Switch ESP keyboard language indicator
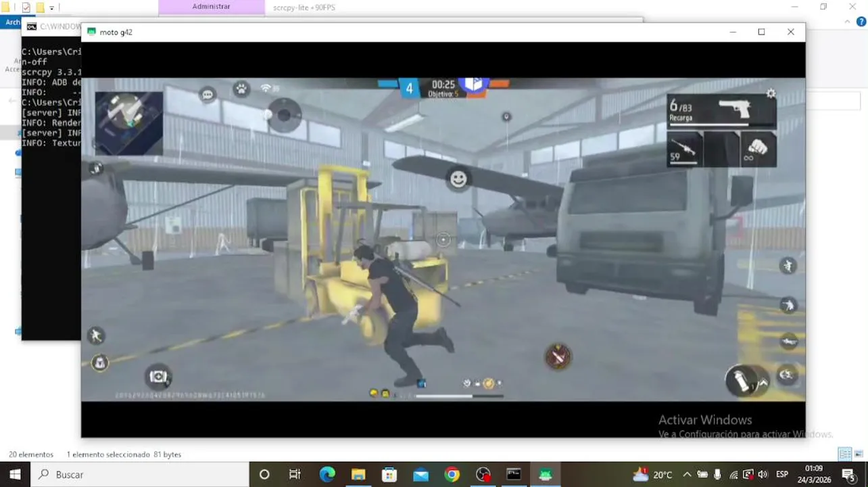 (782, 475)
